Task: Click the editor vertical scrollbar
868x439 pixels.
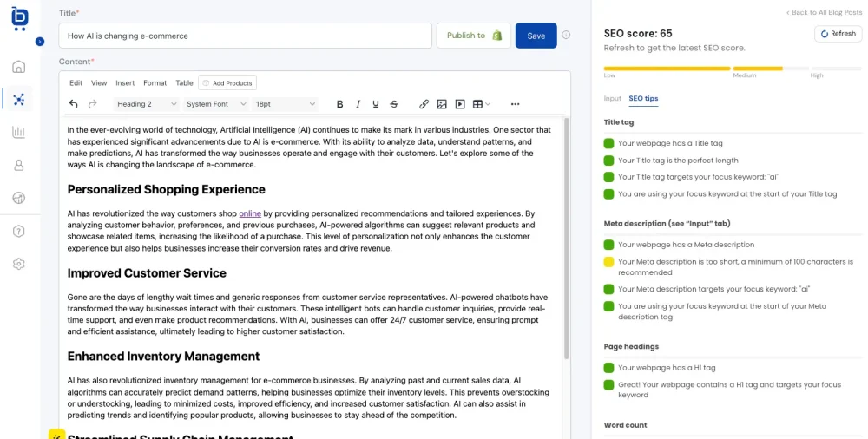Action: (566, 238)
